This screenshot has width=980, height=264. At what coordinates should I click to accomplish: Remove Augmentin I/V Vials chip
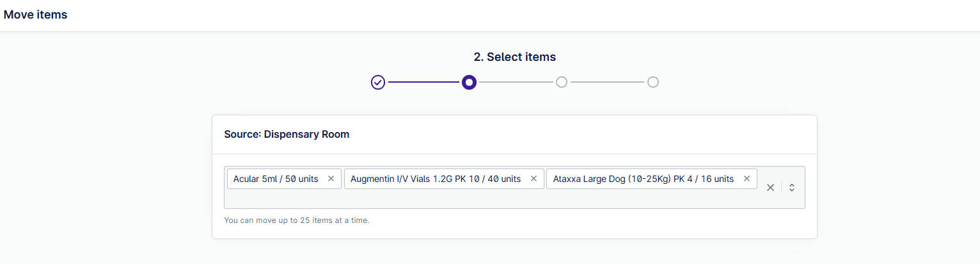pos(533,179)
